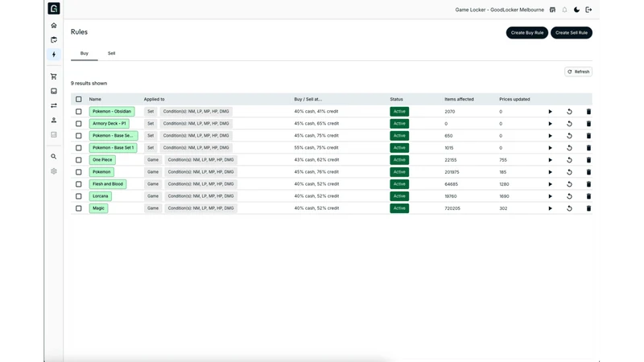Check the Pokemon - Base Set 1 checkbox
The image size is (644, 362).
pos(78,148)
